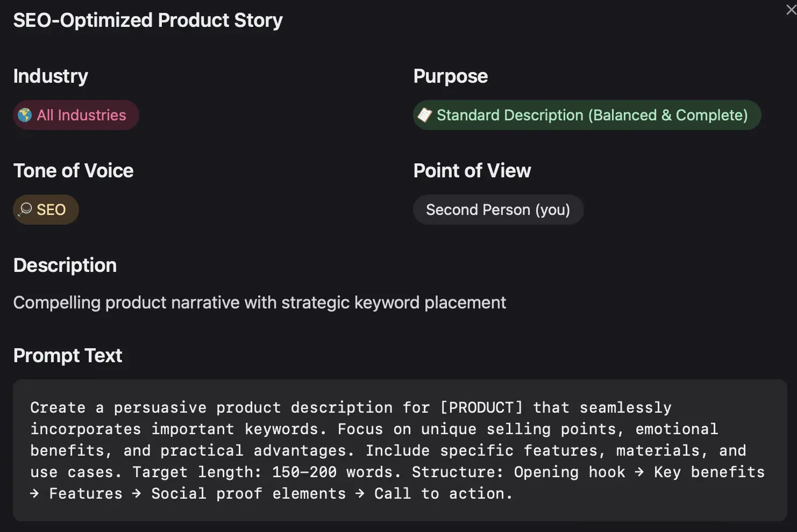Toggle the Standard Description (Balanced & Complete) option

(x=587, y=115)
